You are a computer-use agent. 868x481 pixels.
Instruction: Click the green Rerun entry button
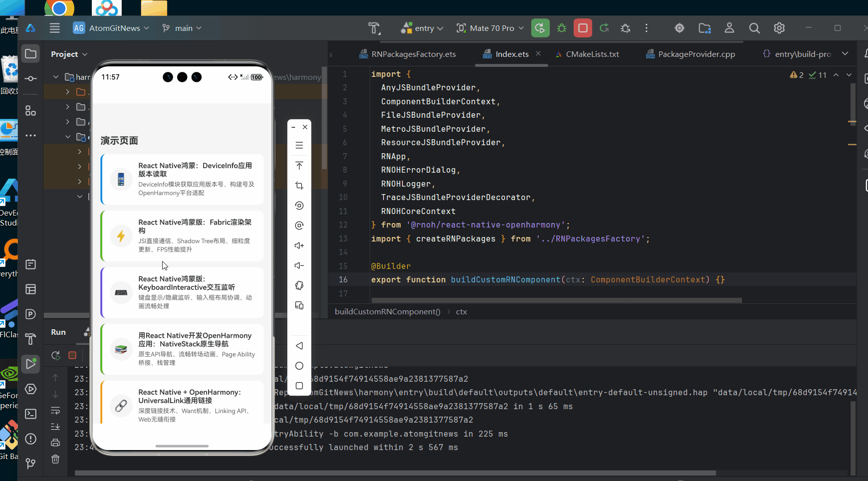click(x=540, y=28)
